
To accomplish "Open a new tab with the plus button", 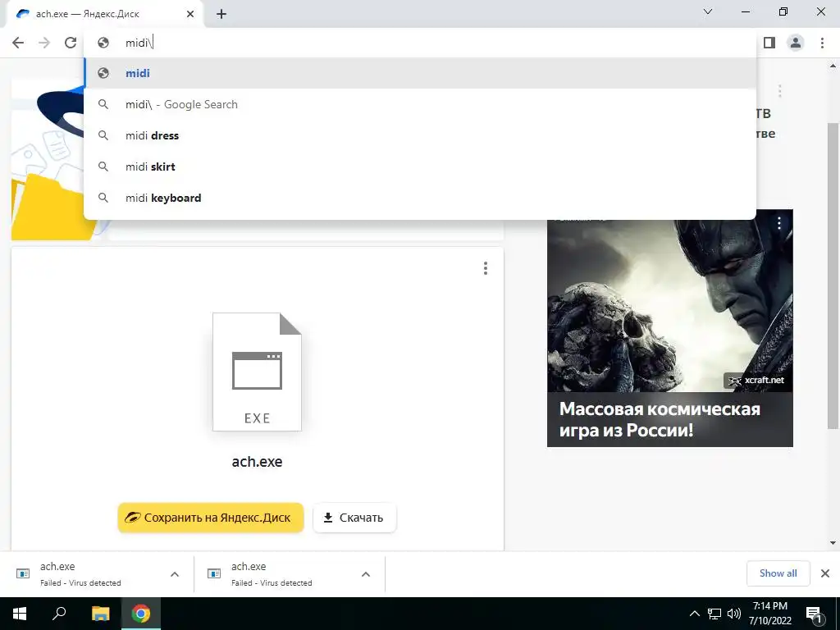I will click(221, 14).
